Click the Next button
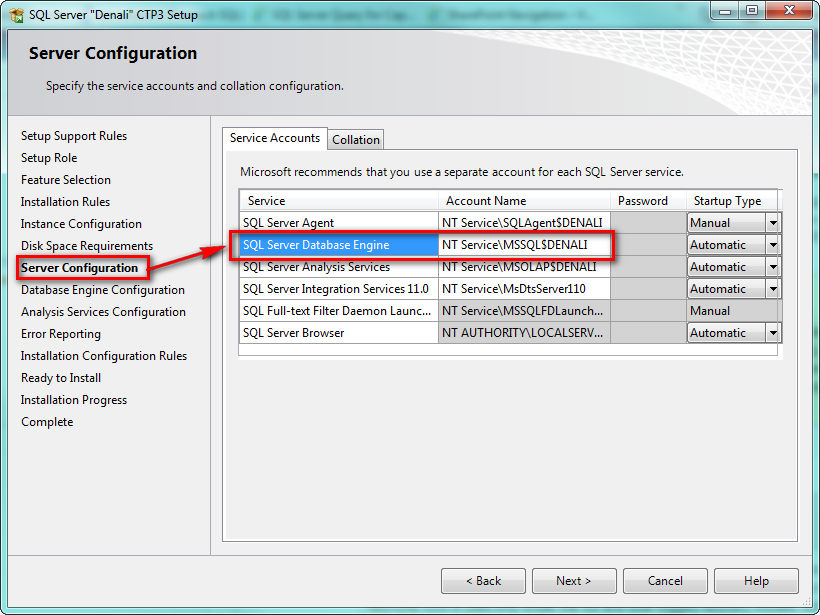820x615 pixels. [x=573, y=581]
